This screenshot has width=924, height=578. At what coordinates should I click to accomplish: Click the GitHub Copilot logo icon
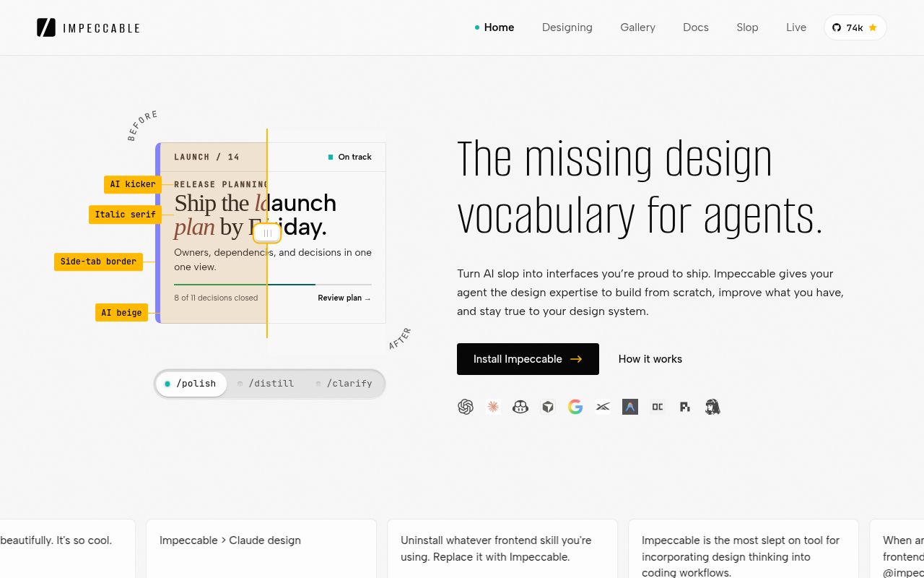point(520,407)
